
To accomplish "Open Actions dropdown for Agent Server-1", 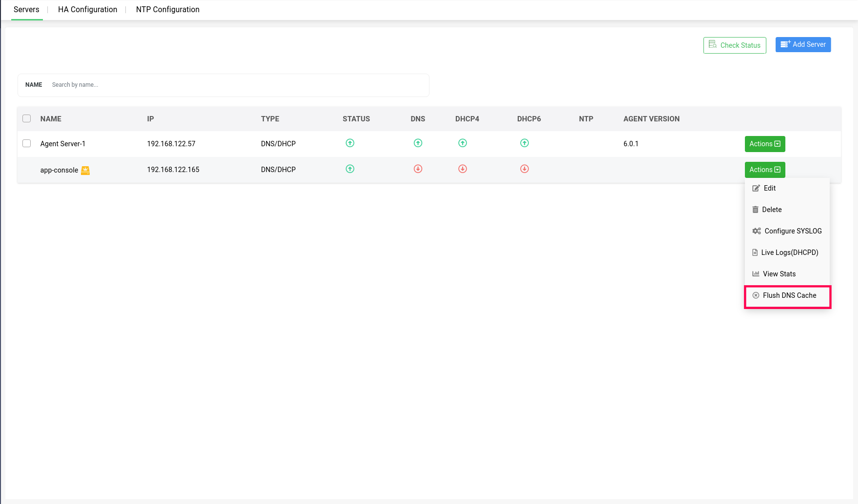I will click(x=764, y=144).
